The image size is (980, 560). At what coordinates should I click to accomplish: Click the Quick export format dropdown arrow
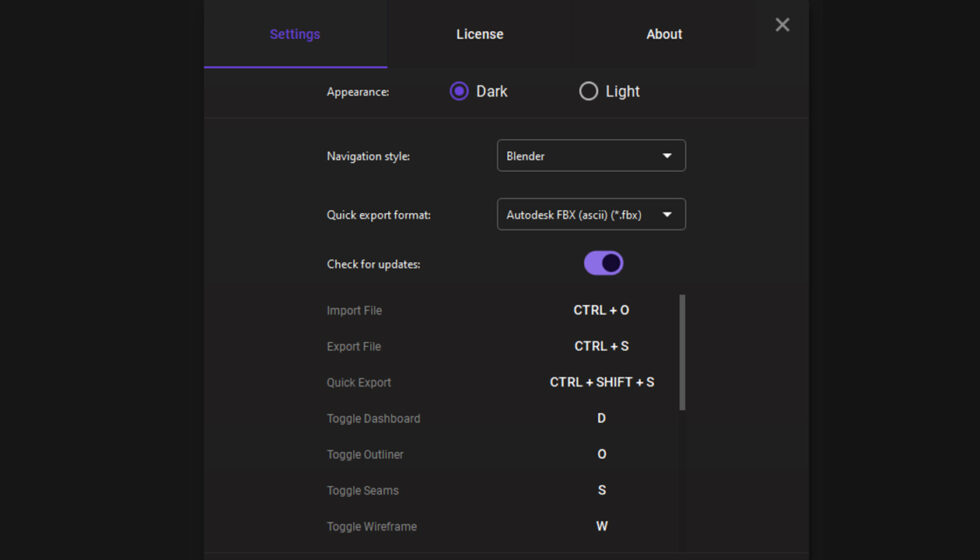(667, 214)
